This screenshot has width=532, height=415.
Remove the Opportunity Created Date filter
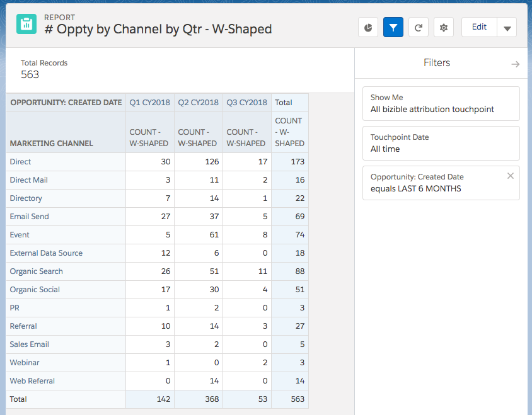point(511,176)
